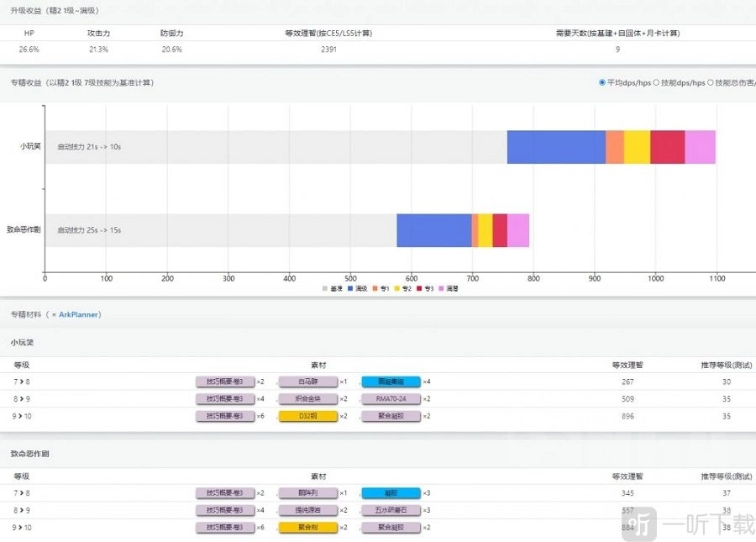Click the 专1 orange legend marker
The image size is (756, 542).
coord(375,288)
